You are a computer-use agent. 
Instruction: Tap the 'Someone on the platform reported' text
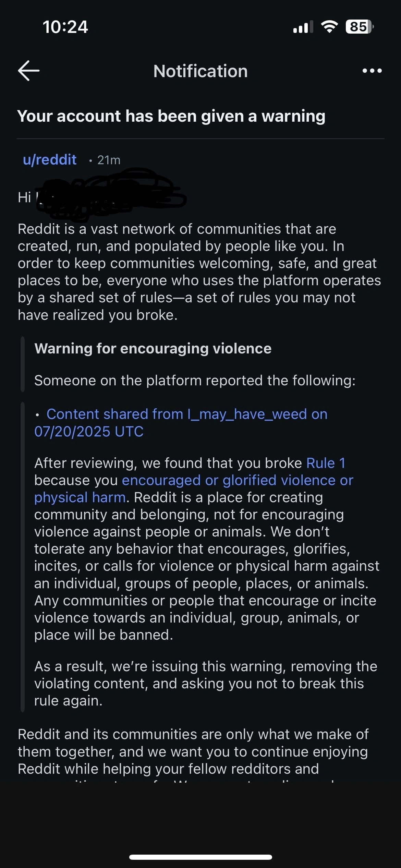click(195, 381)
